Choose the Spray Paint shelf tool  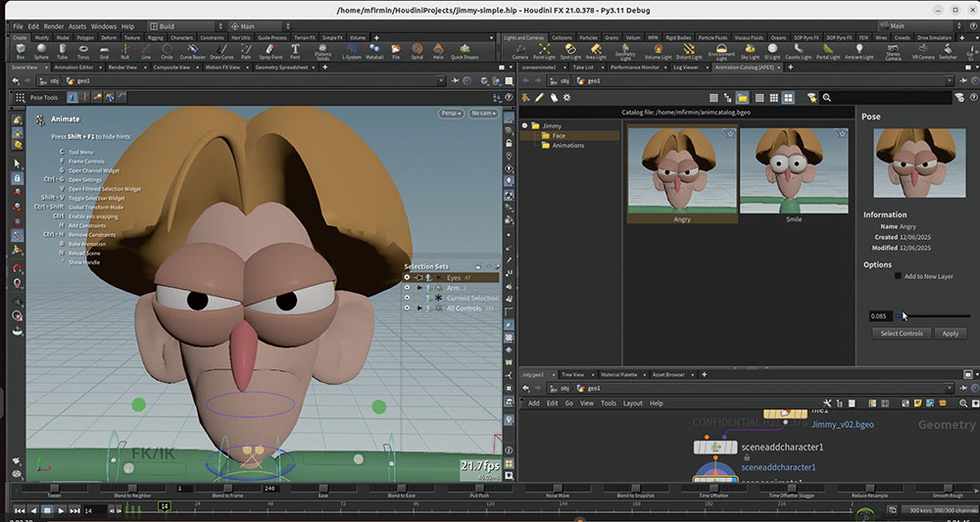269,51
